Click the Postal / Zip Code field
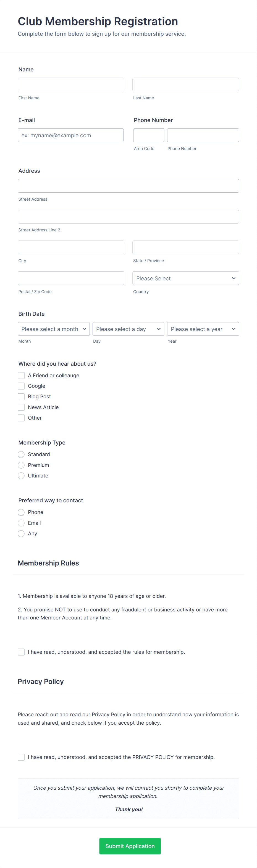This screenshot has height=868, width=257. tap(71, 278)
